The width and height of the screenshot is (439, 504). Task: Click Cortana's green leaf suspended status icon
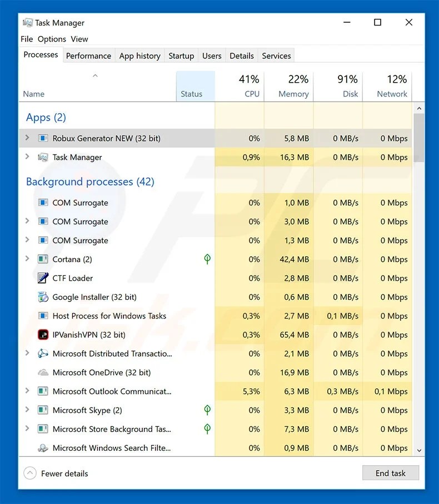[207, 259]
